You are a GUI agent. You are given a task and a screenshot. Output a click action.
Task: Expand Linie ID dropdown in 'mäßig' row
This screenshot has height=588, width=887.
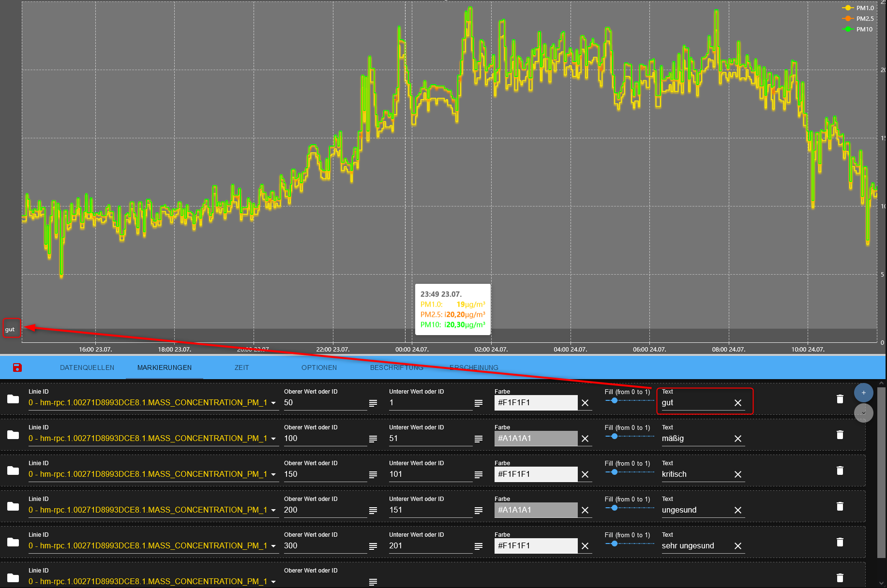273,439
